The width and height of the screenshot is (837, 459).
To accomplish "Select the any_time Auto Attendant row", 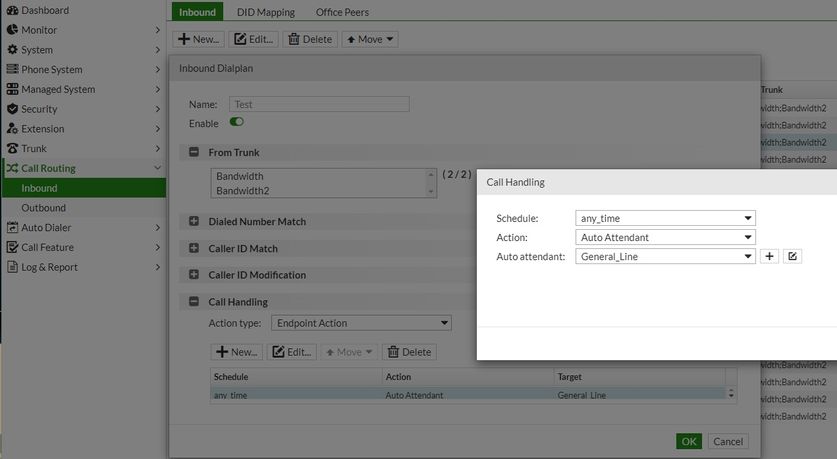I will [468, 395].
